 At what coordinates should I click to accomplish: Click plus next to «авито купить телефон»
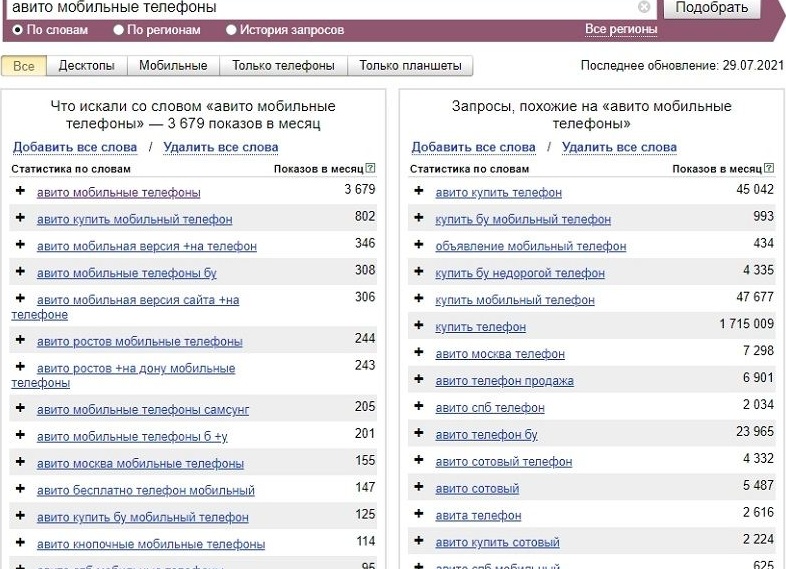(419, 191)
